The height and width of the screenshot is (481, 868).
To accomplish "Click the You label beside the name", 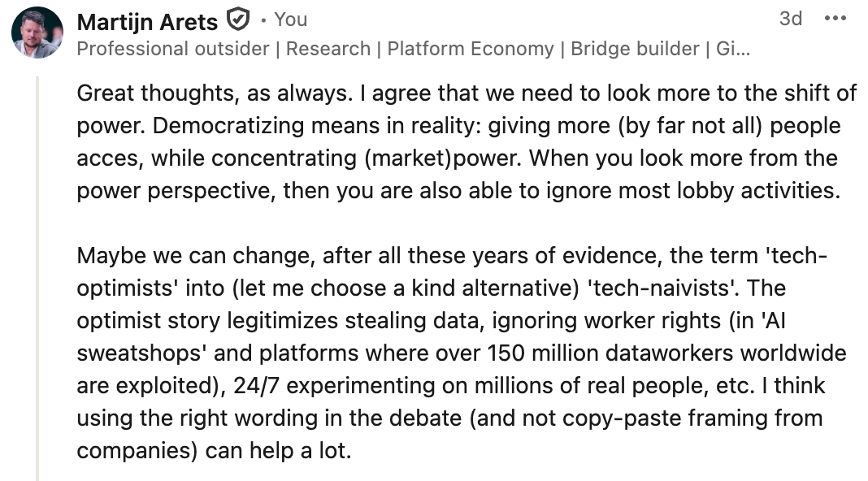I will pos(291,20).
